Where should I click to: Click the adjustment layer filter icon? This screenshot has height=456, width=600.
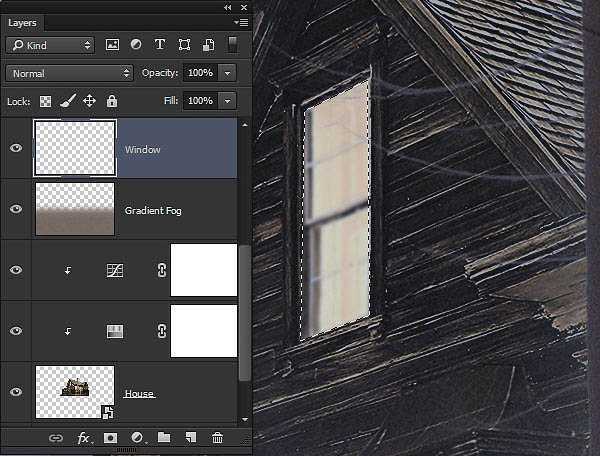point(136,45)
